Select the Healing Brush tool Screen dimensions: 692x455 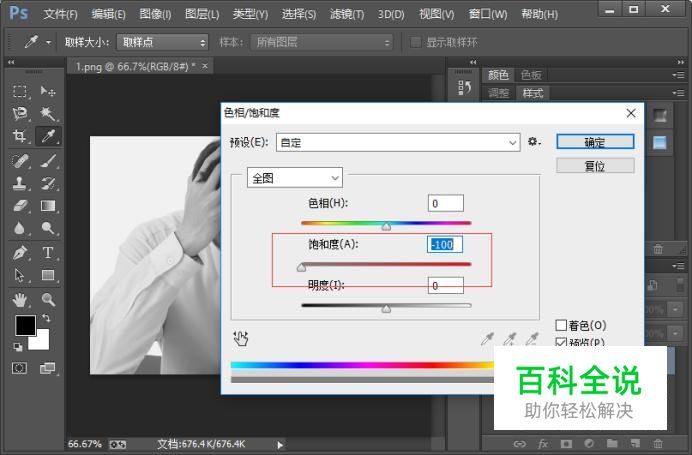point(19,161)
